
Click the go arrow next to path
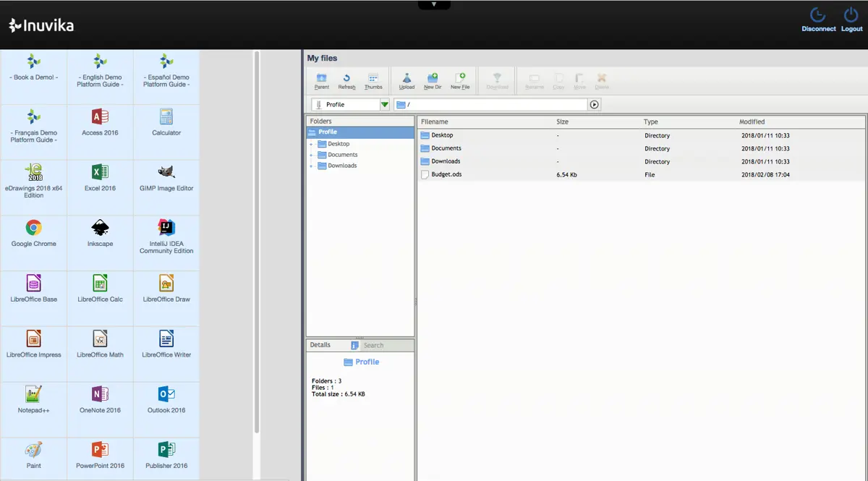(595, 105)
